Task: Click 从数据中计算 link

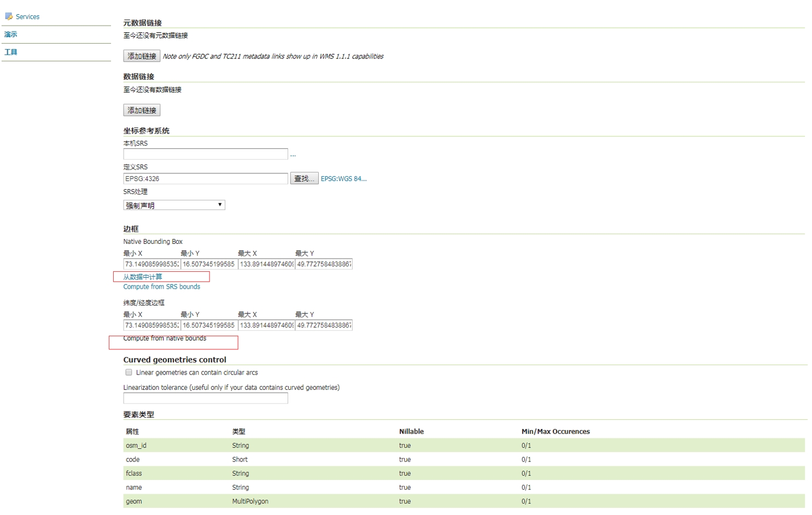Action: pyautogui.click(x=143, y=277)
